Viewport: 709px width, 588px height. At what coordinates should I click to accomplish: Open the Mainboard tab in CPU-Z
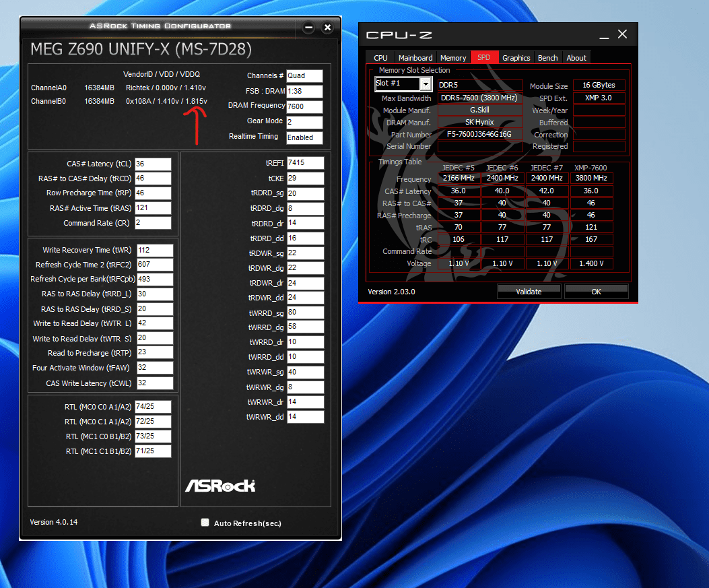coord(415,58)
